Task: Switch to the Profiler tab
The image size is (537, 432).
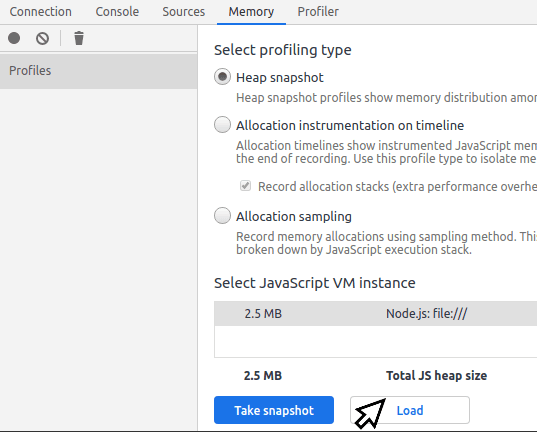Action: click(318, 12)
